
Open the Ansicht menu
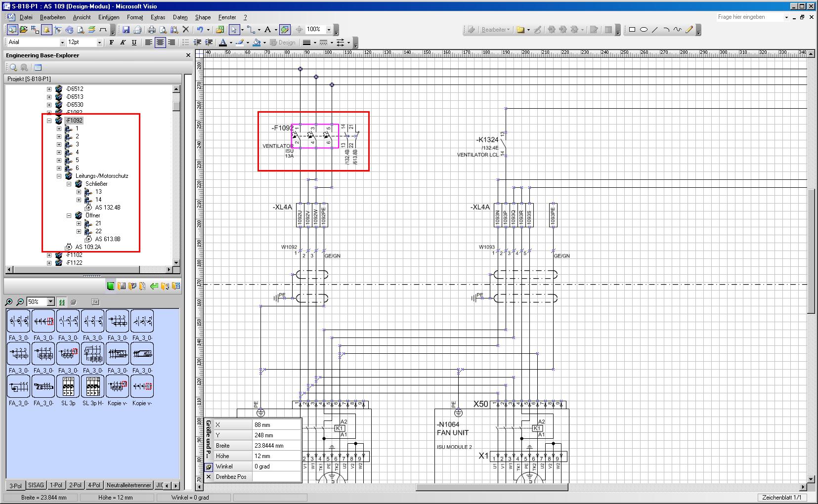[82, 17]
